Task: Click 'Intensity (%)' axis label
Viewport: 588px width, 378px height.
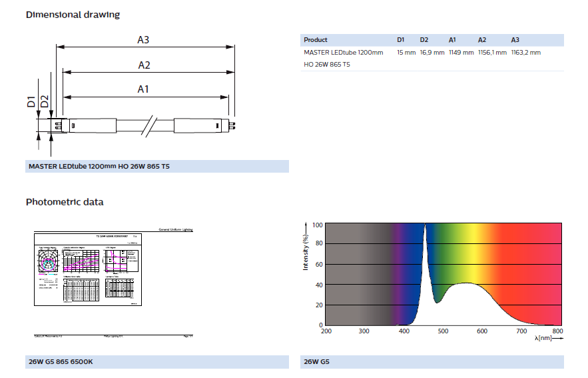Action: pos(305,252)
